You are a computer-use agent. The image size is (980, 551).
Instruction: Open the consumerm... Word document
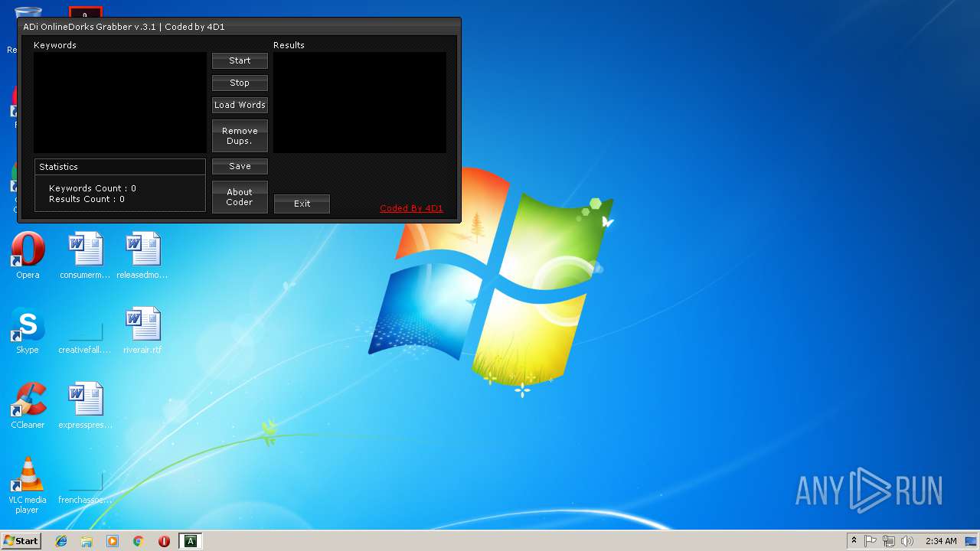coord(85,256)
